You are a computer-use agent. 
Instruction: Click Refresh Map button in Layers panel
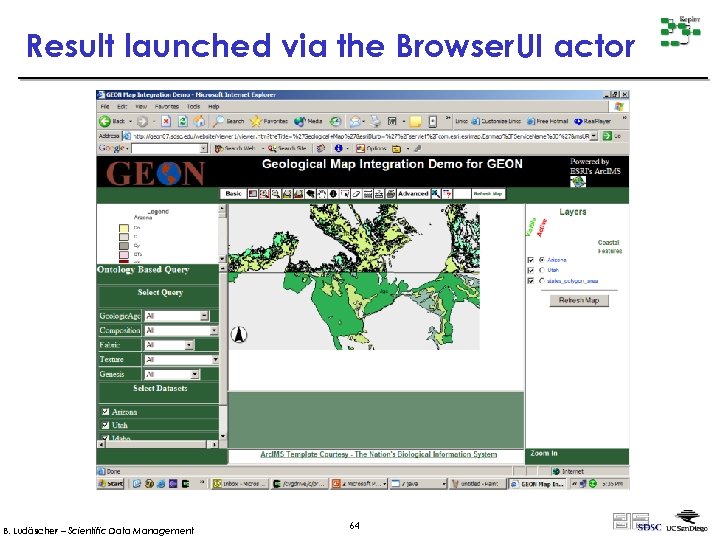(x=579, y=300)
